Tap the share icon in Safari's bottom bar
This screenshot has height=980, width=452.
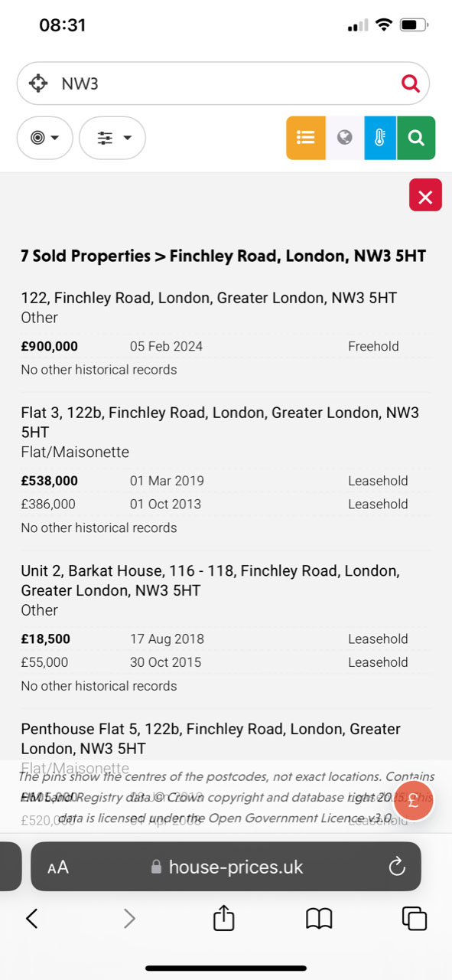(x=223, y=918)
